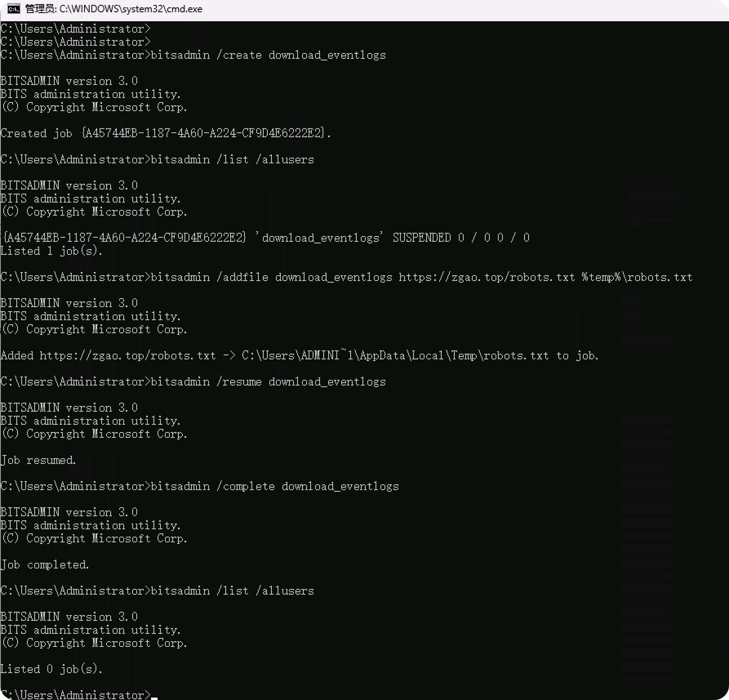Screen dimensions: 729x700
Task: Click the https://zgao.top/robots.txt URL in addfile command
Action: coord(487,277)
